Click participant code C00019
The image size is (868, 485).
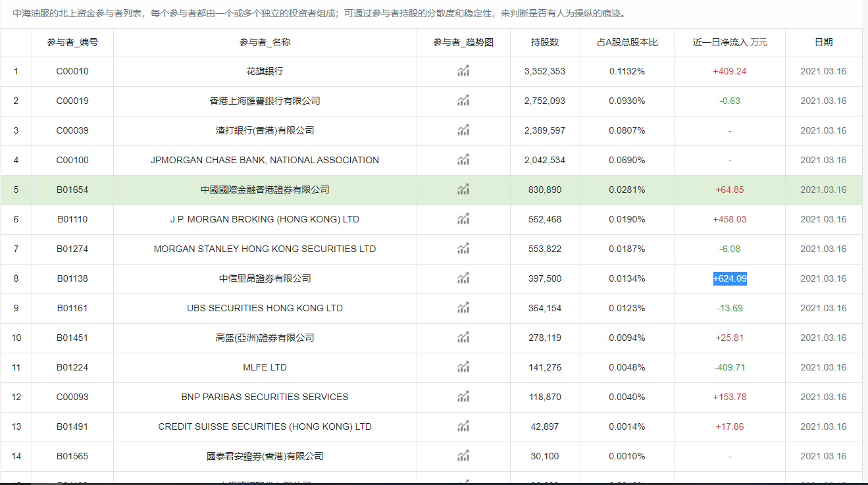pos(72,101)
